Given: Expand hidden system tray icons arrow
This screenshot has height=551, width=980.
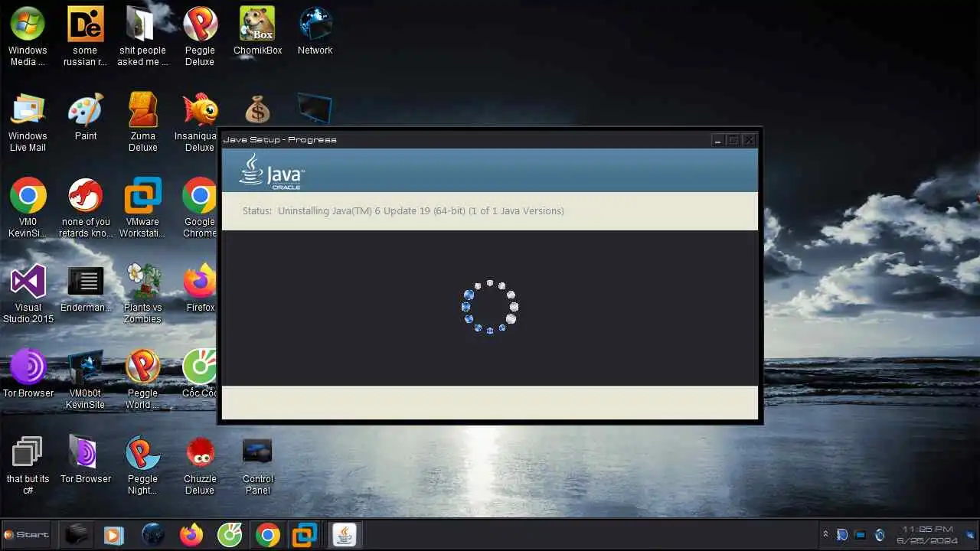Looking at the screenshot, I should [825, 534].
